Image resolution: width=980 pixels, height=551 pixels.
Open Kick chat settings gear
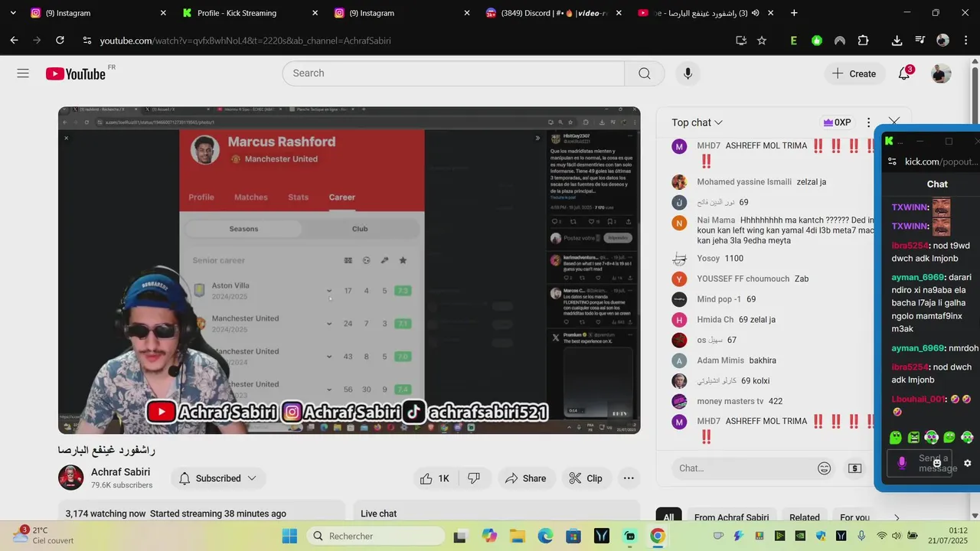pos(967,463)
